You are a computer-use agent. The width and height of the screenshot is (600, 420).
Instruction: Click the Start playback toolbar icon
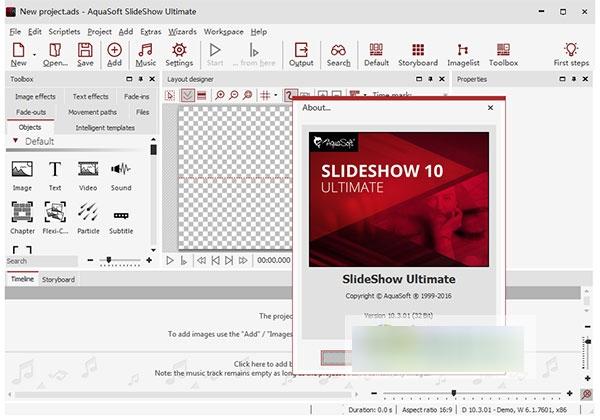coord(215,50)
